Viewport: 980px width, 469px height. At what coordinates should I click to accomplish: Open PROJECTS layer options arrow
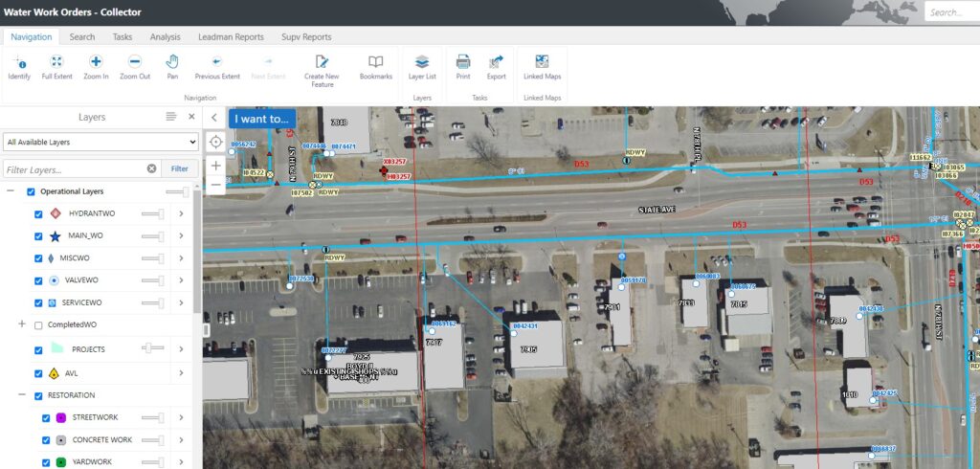(181, 349)
